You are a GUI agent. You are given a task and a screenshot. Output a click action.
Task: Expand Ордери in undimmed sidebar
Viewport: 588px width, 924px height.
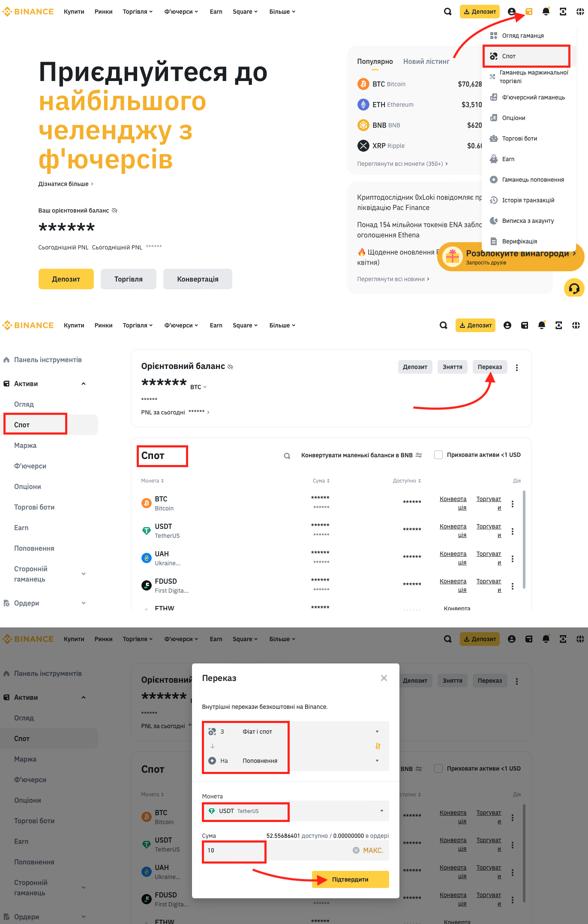84,603
